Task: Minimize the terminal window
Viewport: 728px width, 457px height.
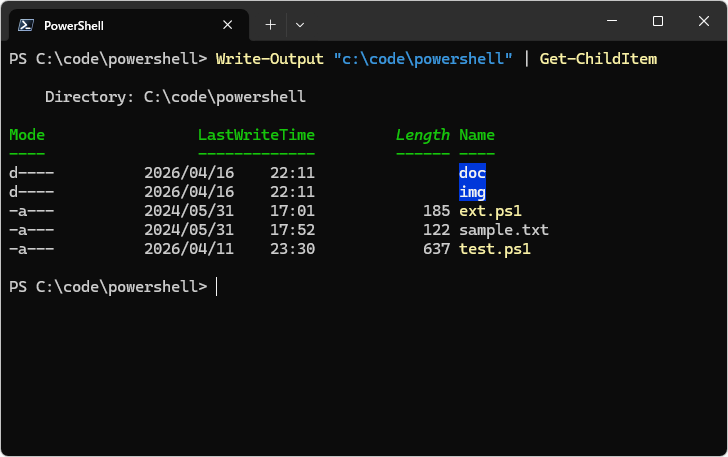Action: pos(611,21)
